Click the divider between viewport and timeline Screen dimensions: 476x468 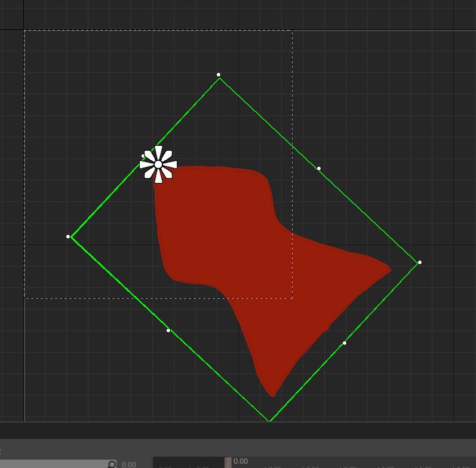tap(238, 423)
